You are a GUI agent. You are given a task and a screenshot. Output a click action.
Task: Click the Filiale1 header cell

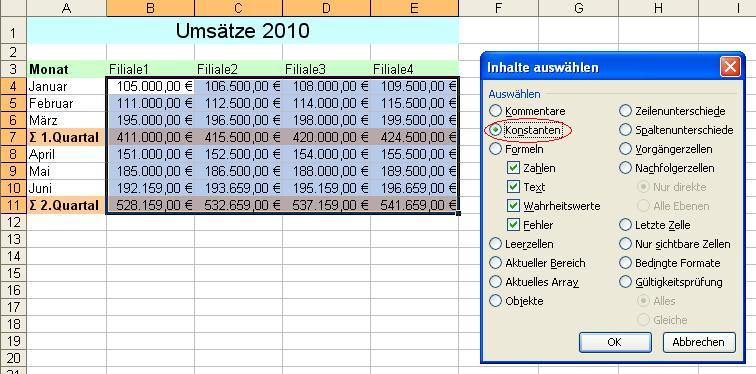point(150,69)
